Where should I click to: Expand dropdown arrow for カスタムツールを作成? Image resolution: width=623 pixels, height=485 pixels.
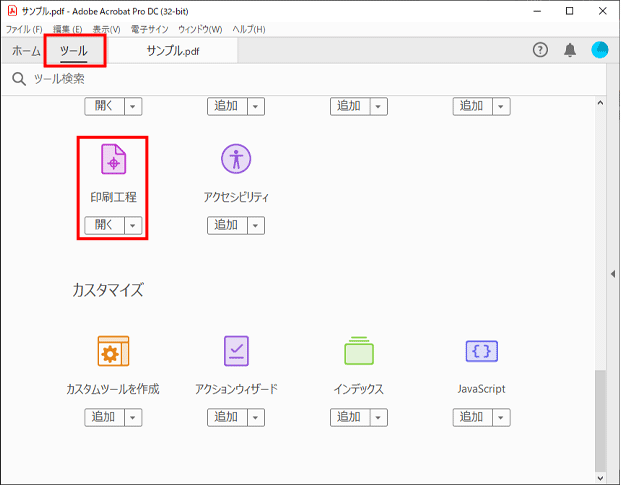point(133,417)
